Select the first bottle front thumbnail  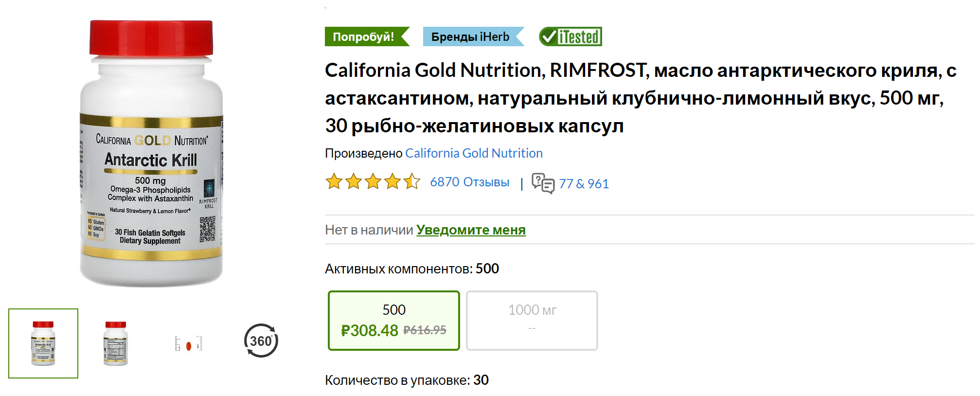(43, 343)
